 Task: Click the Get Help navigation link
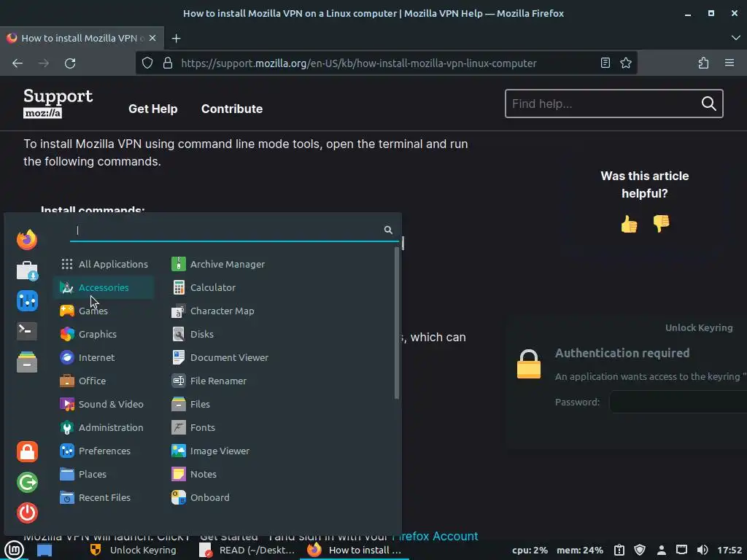(x=153, y=109)
